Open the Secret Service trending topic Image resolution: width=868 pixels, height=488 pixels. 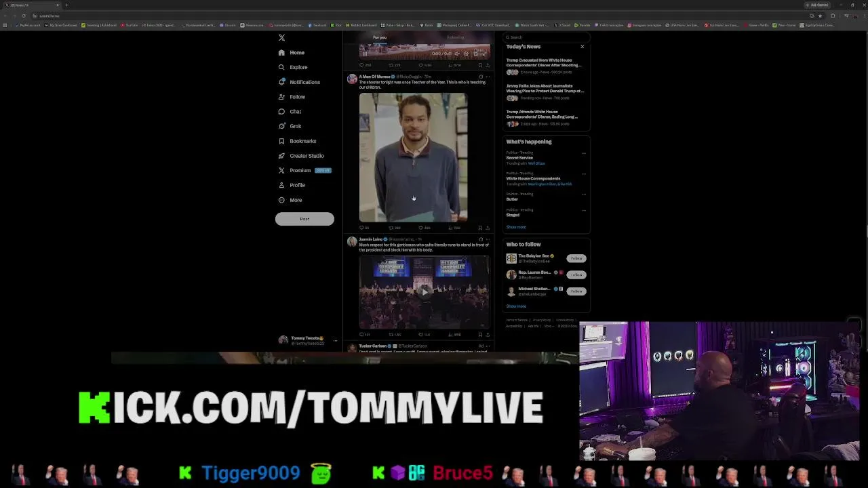click(519, 158)
